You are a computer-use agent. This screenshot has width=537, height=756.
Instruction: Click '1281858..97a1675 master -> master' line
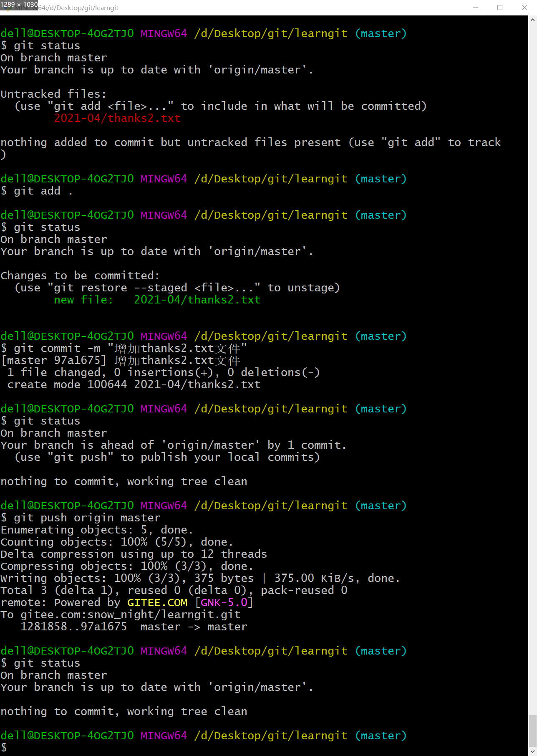click(134, 627)
